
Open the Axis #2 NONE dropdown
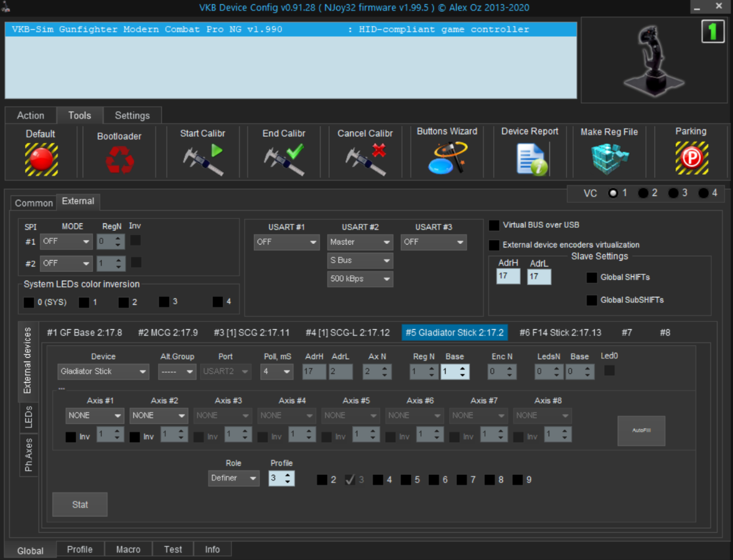coord(159,416)
